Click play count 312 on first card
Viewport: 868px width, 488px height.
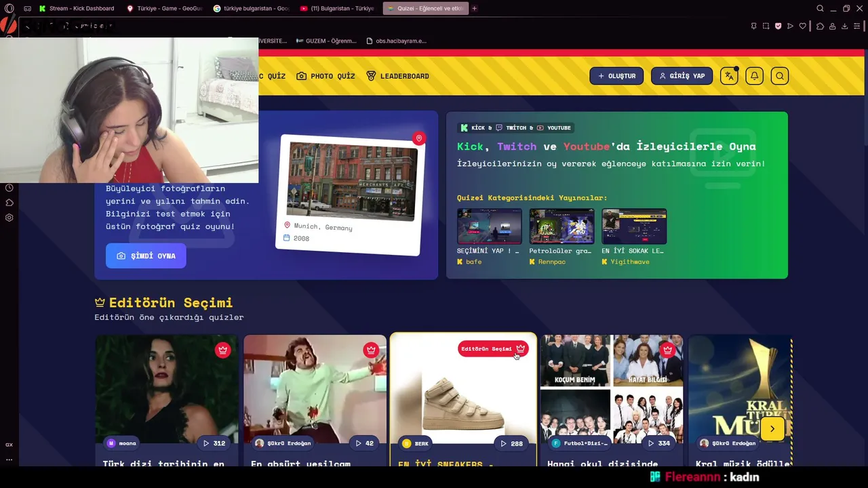pyautogui.click(x=214, y=443)
